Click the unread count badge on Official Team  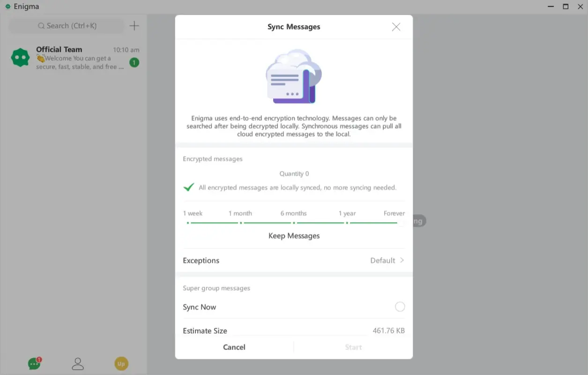(x=134, y=62)
